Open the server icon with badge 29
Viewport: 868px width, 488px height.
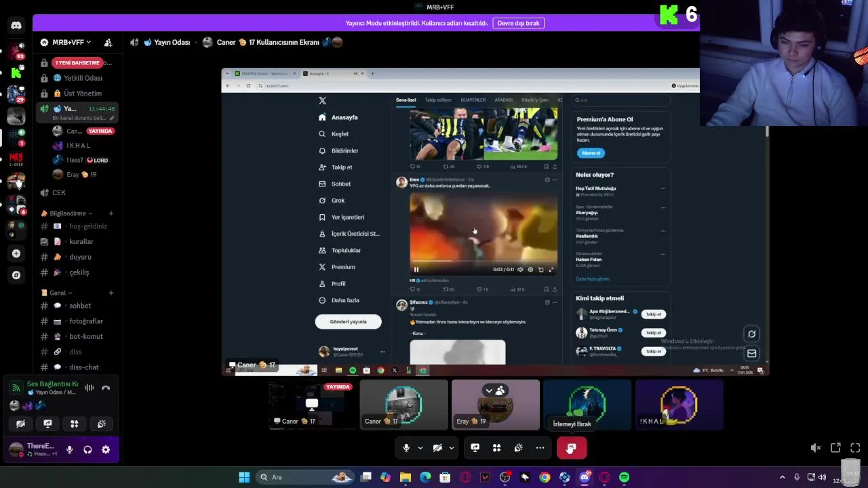tap(16, 94)
